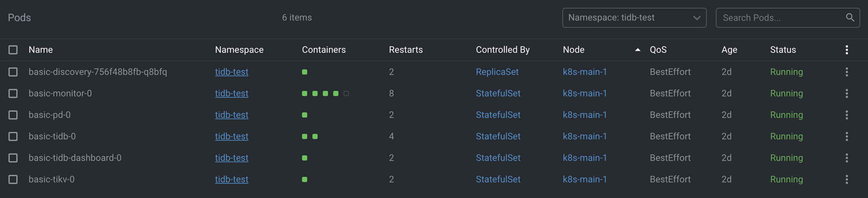Open k8s-main-1 node link for basic-pd-0
Viewport: 868px width, 198px height.
pos(585,115)
